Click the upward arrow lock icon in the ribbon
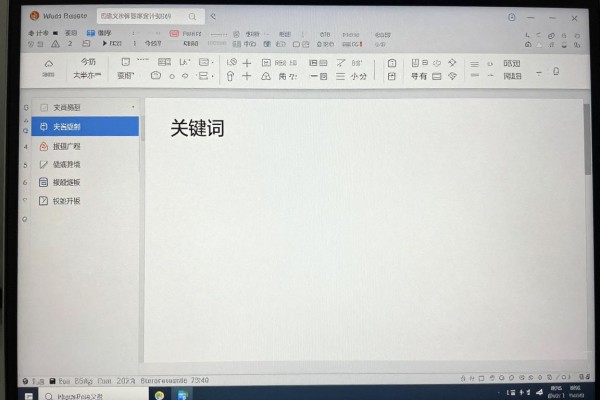The image size is (600, 400). coord(230,76)
